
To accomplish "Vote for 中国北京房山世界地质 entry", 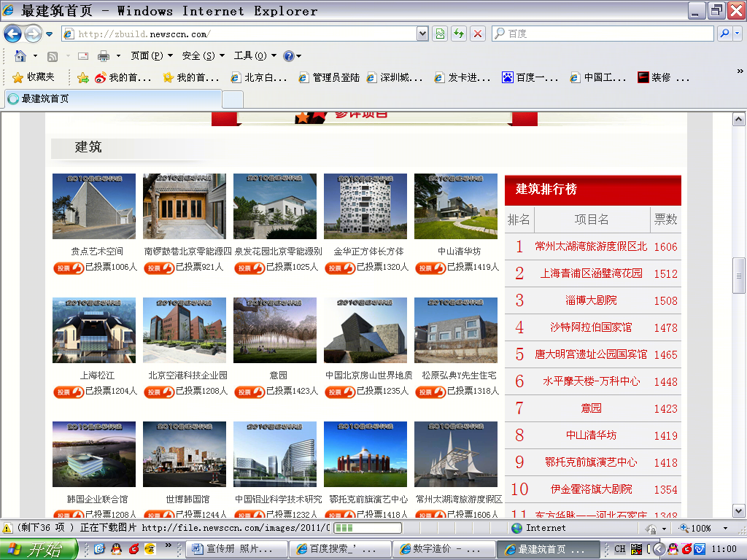I will tap(340, 392).
